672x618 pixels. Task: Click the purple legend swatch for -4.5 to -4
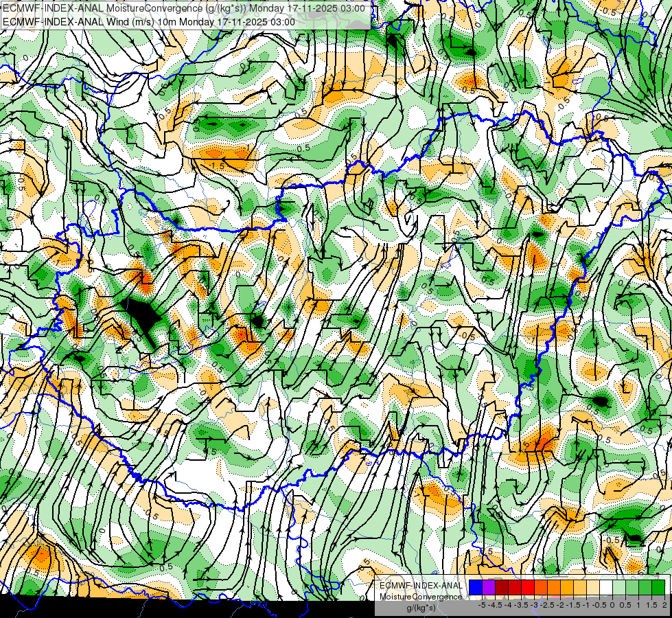[x=489, y=587]
